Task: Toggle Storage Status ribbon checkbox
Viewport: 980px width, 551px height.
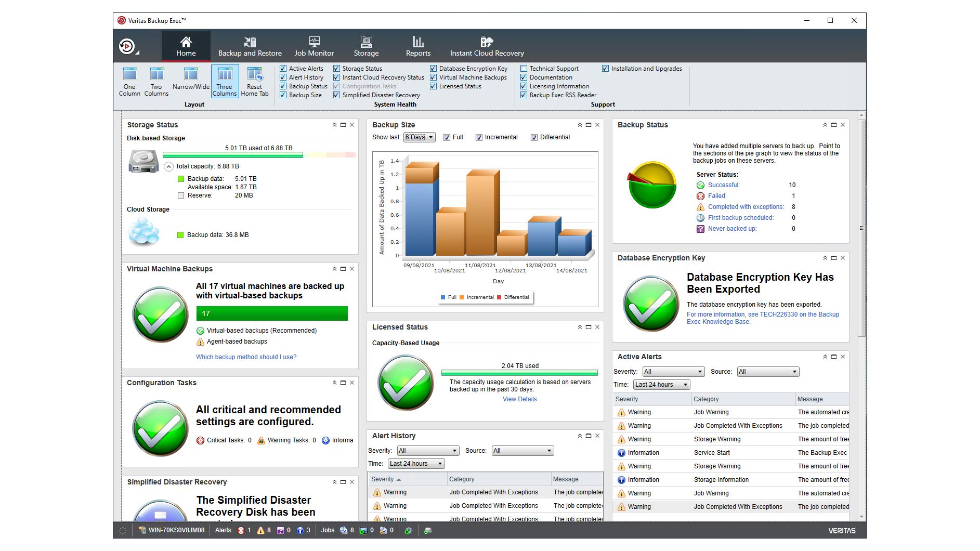Action: (337, 69)
